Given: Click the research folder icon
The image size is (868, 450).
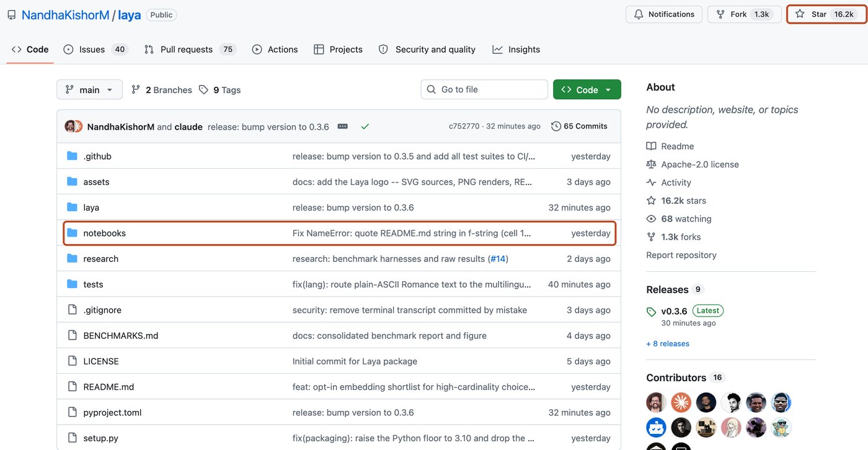Looking at the screenshot, I should coord(72,259).
